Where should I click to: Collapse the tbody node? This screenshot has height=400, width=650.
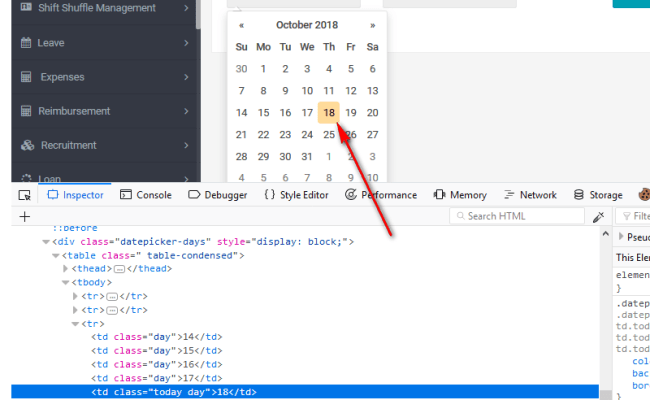coord(65,282)
